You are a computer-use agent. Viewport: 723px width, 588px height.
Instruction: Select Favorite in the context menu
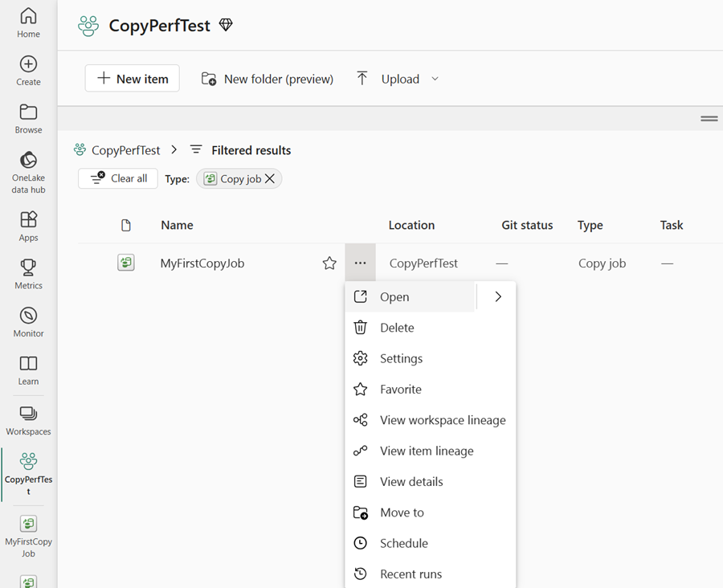tap(431, 390)
